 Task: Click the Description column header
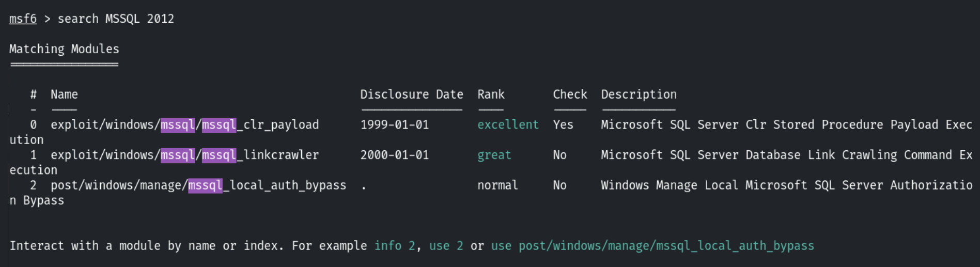(639, 95)
